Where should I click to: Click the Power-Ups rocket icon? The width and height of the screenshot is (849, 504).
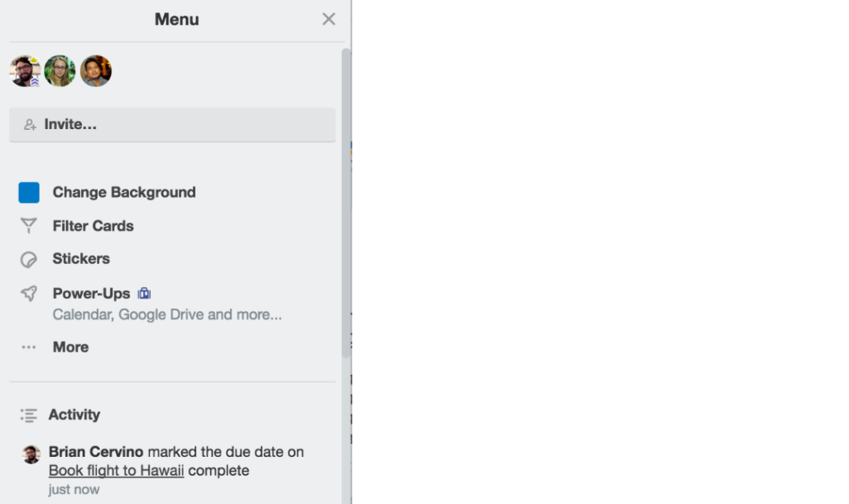29,294
